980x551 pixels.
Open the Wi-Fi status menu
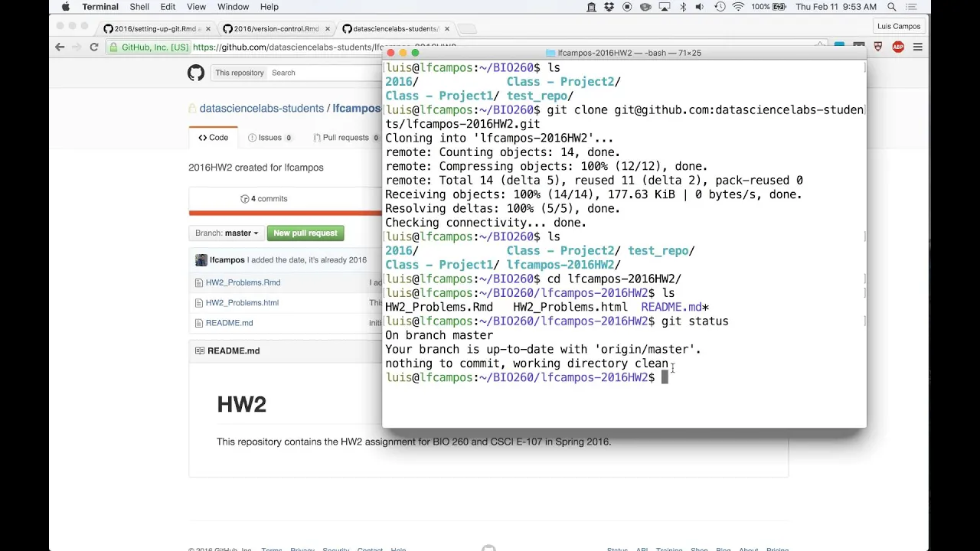click(x=738, y=7)
